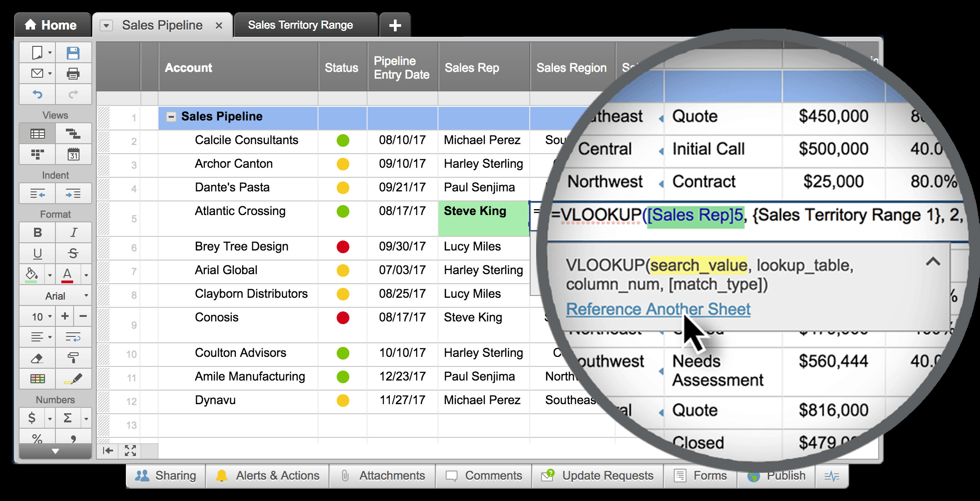Screen dimensions: 980x501
Task: Select the Steve King cell in row 5
Action: pos(483,218)
